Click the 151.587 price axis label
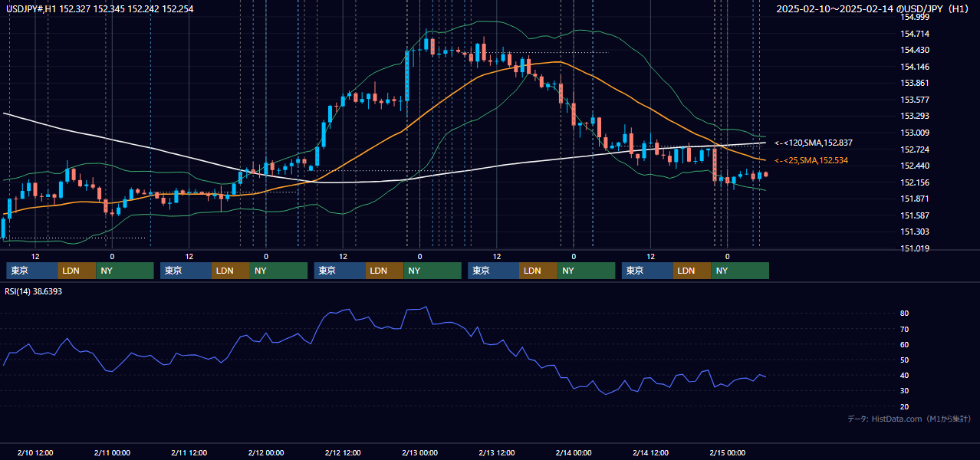Screen dimensions: 980x460 click(915, 215)
